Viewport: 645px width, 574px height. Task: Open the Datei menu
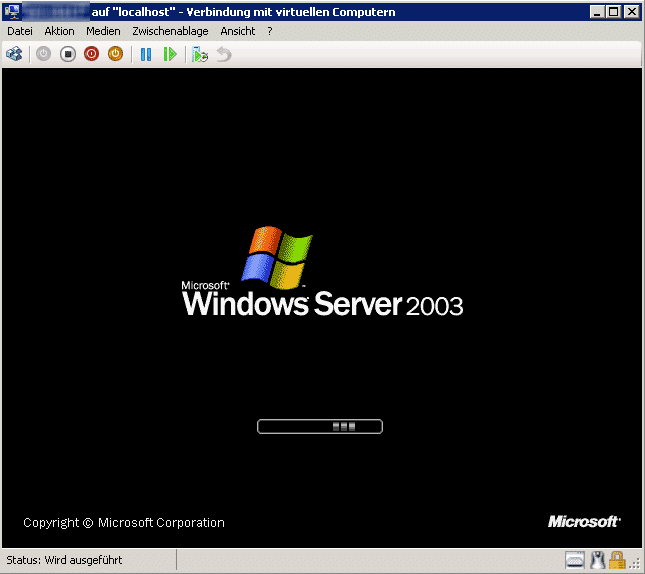[x=20, y=31]
